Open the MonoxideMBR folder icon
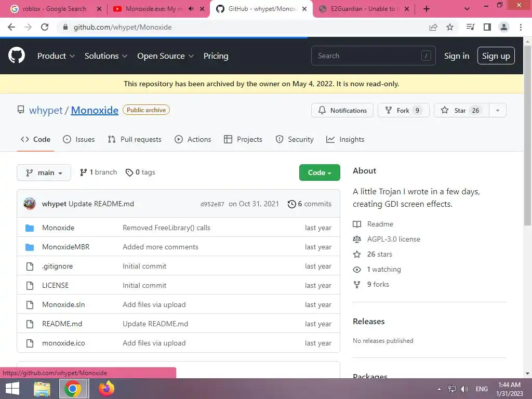 (30, 247)
